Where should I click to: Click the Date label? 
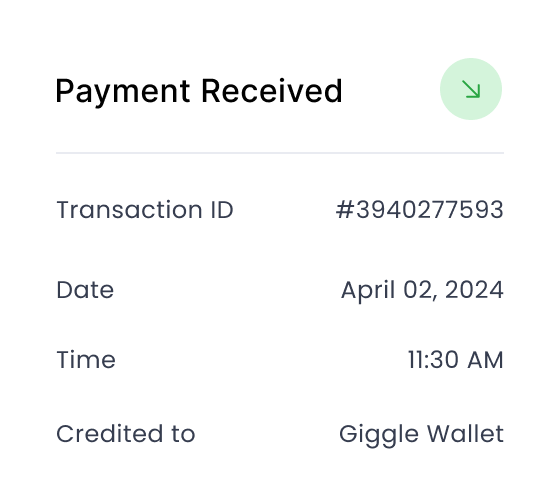[85, 290]
